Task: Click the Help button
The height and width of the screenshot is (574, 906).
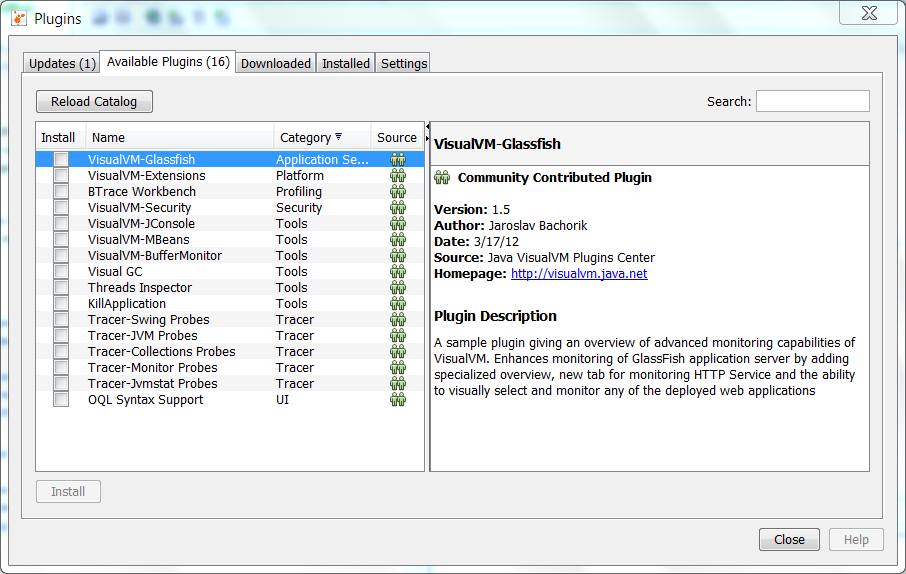Action: click(x=856, y=539)
